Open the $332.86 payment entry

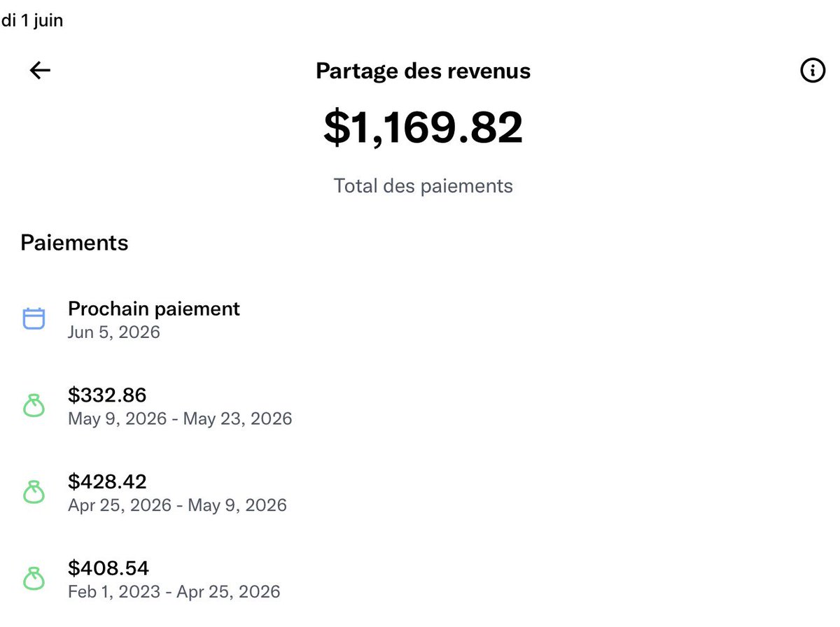[x=420, y=407]
